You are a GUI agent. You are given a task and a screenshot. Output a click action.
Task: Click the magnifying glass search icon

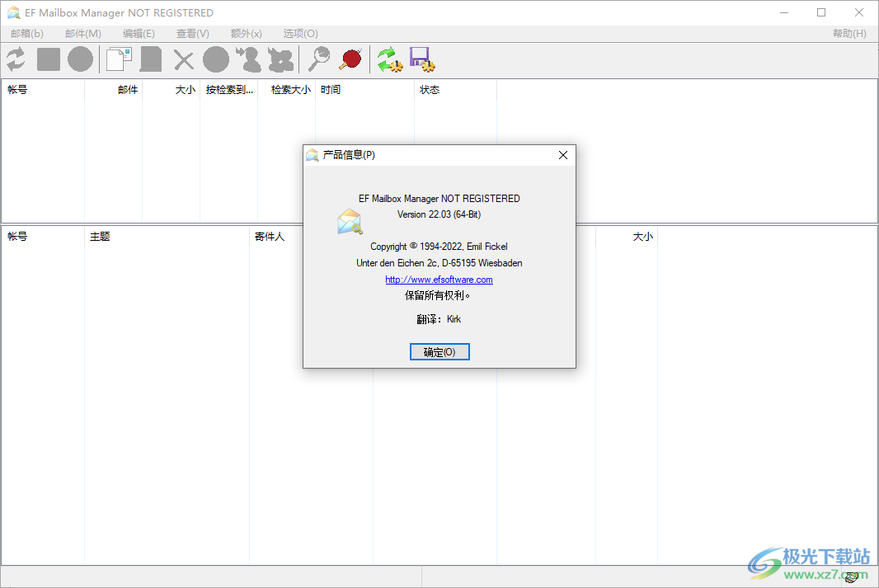tap(320, 59)
